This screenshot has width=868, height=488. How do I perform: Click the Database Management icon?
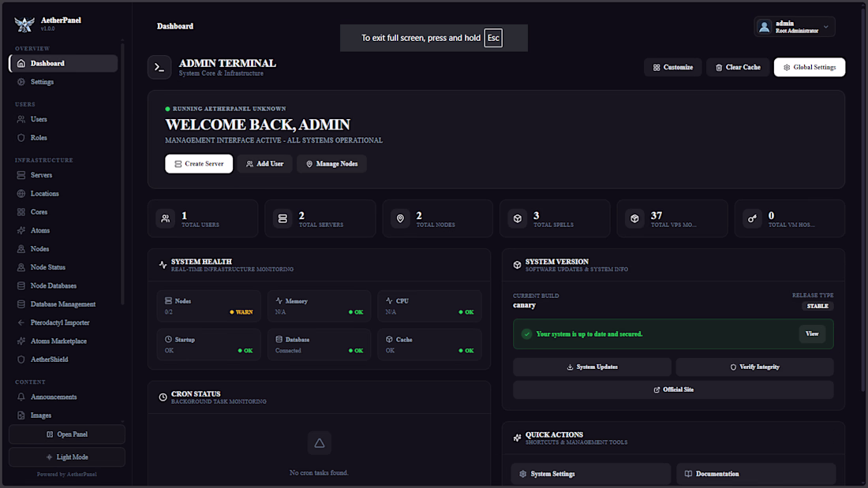[x=21, y=304]
